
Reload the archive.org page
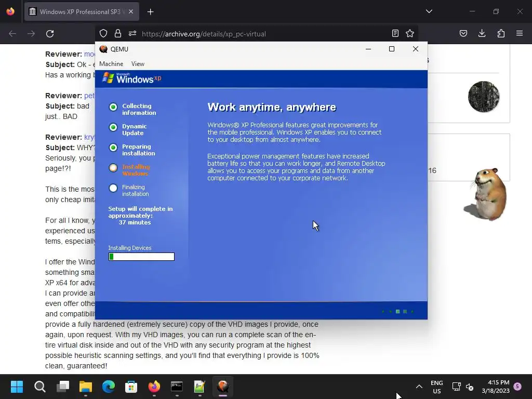coord(50,34)
